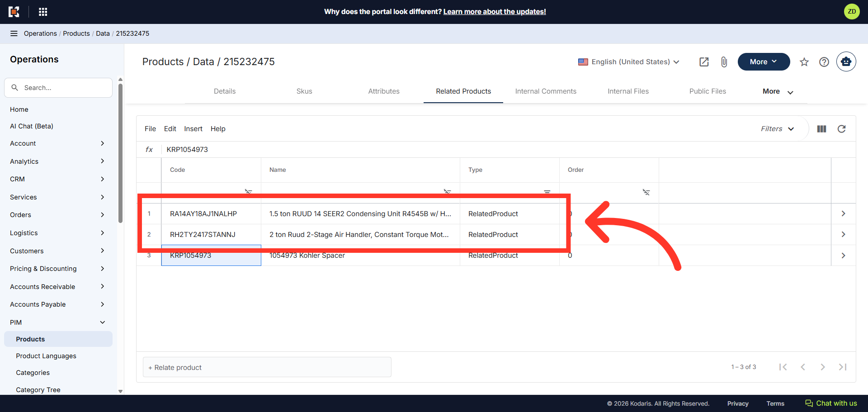Open Home in the sidebar
Image resolution: width=868 pixels, height=412 pixels.
click(19, 109)
